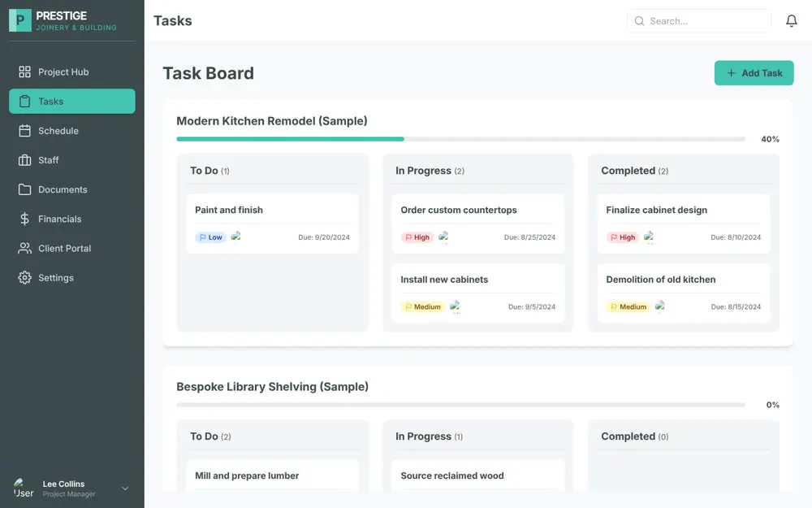Click Due: 9/5/2024 date text
812x508 pixels.
532,307
